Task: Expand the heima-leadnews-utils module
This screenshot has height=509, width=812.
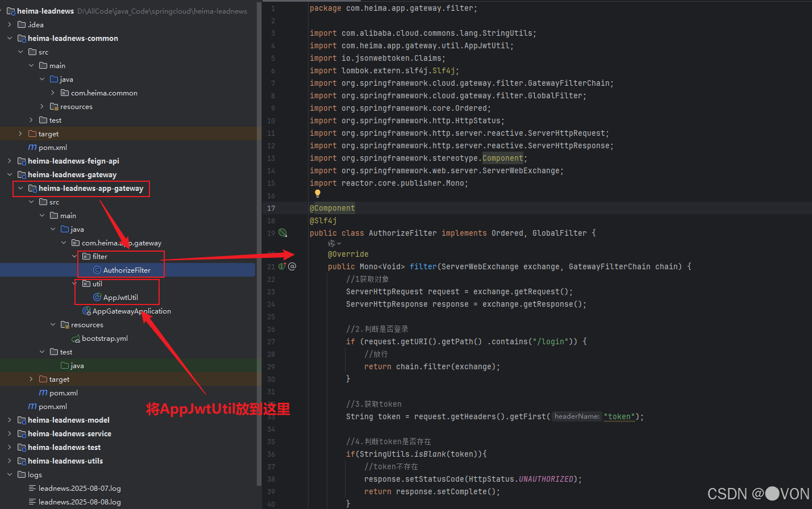Action: (x=10, y=461)
